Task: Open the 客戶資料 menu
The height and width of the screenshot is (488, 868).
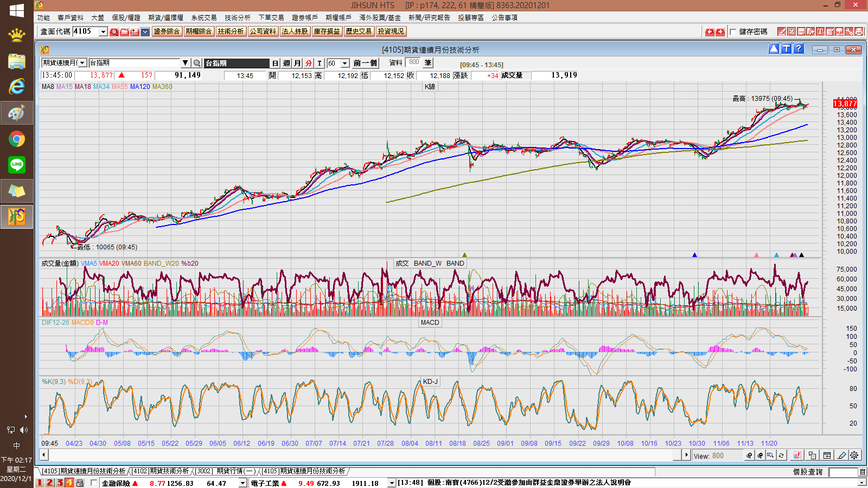Action: pos(71,17)
